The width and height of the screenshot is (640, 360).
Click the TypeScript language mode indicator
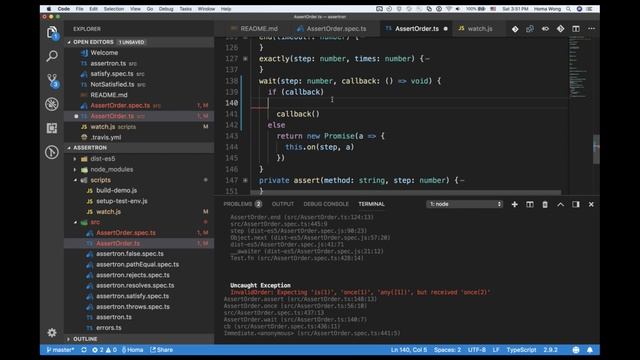point(521,350)
